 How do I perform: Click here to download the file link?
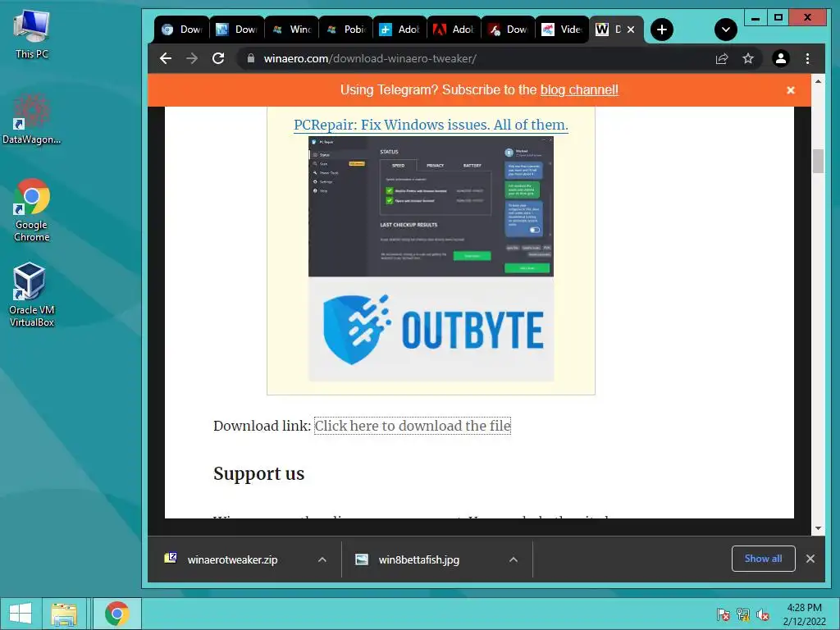click(412, 426)
